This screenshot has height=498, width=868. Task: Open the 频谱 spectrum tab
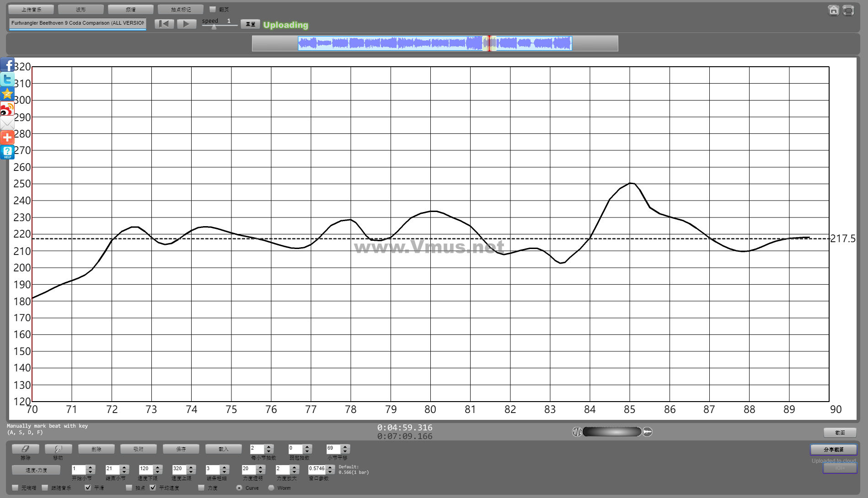click(x=131, y=10)
